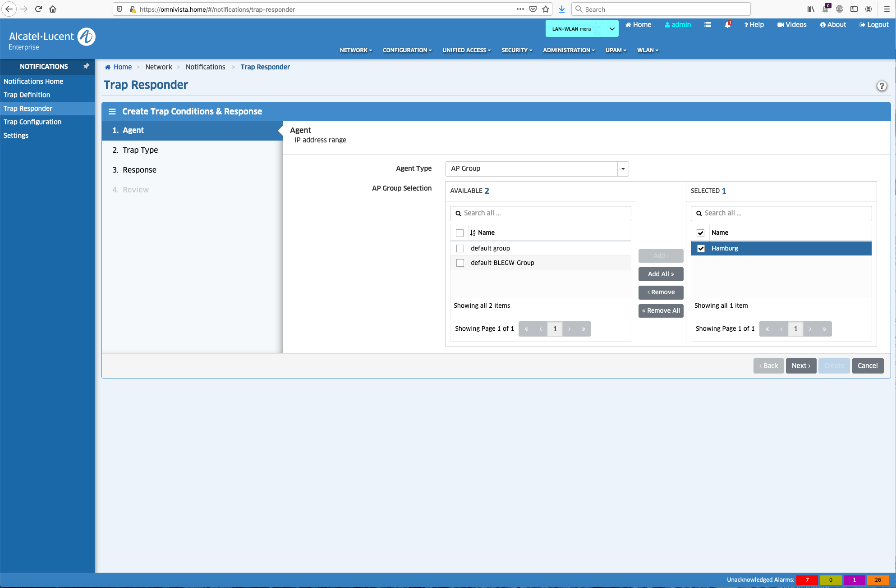This screenshot has height=588, width=896.
Task: Click the browser home icon
Action: (x=53, y=9)
